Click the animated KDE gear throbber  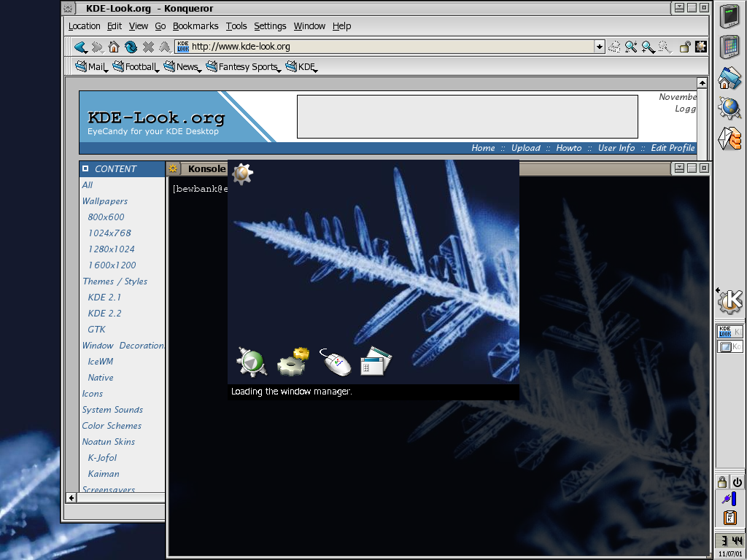[x=701, y=47]
